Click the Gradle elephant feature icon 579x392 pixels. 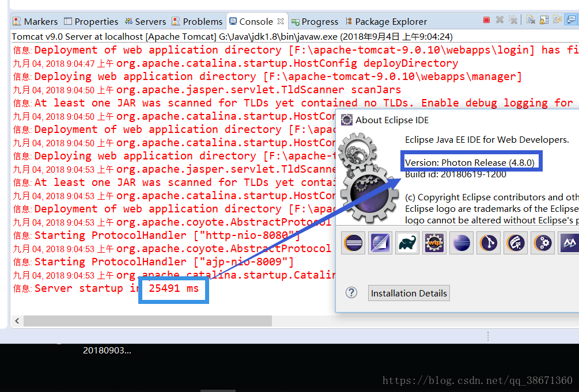pos(407,243)
